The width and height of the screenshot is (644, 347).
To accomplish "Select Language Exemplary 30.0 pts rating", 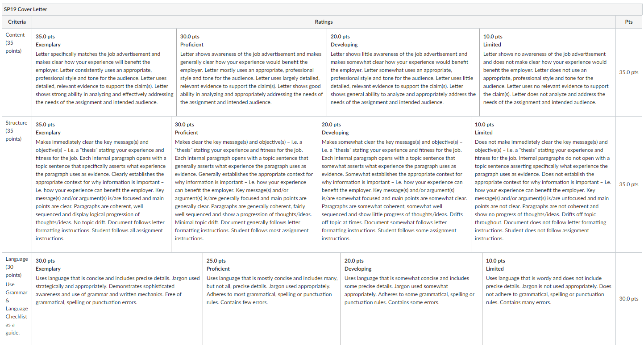I will (x=117, y=298).
